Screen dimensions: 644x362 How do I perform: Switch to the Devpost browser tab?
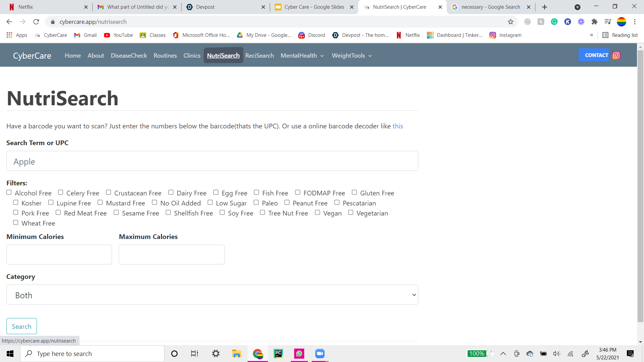pyautogui.click(x=225, y=7)
